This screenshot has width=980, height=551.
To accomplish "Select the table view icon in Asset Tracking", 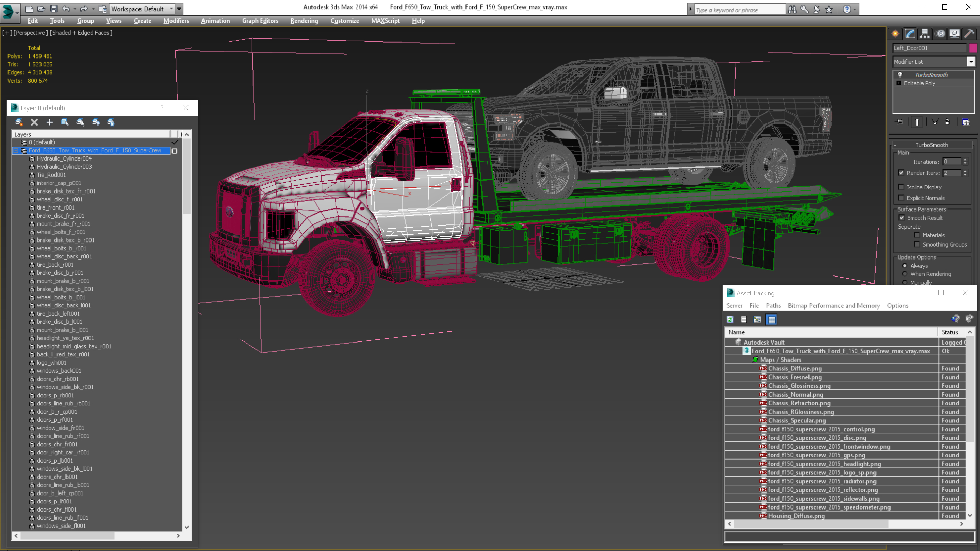I will [x=771, y=320].
